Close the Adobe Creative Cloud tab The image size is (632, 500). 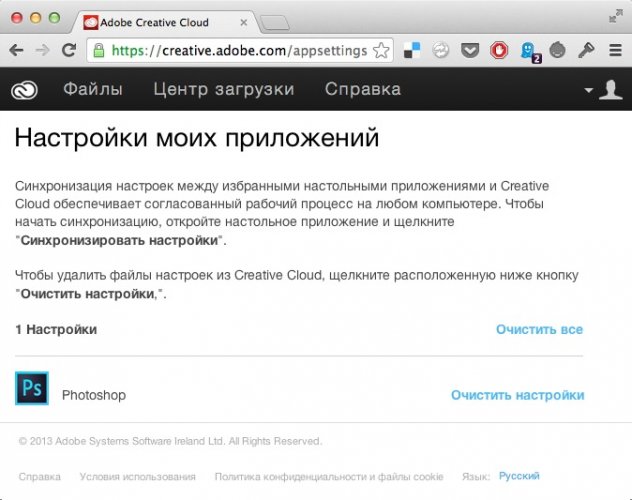click(243, 23)
